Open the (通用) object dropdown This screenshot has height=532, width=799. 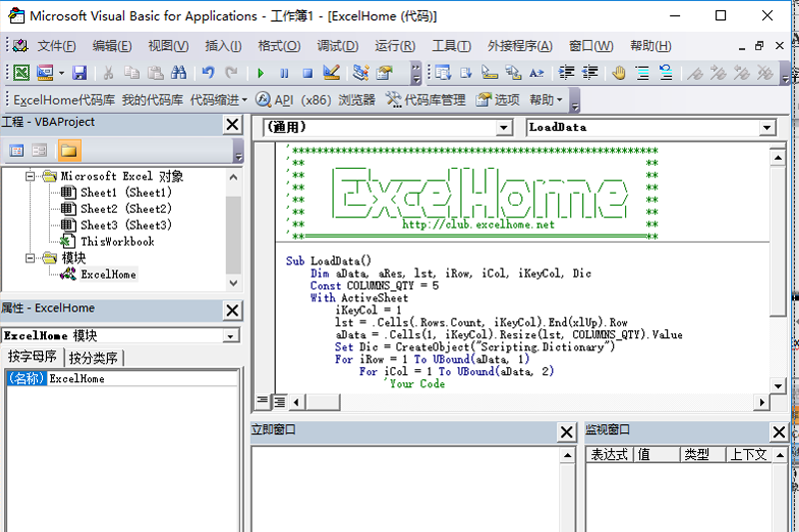pyautogui.click(x=504, y=128)
